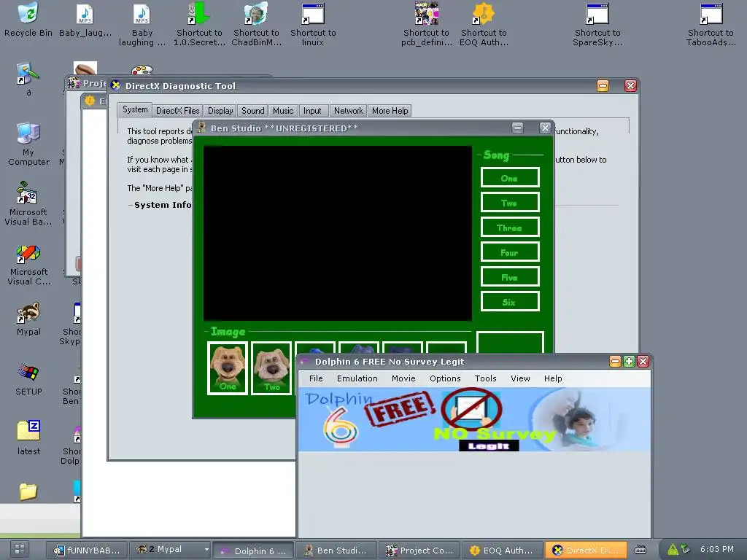This screenshot has width=747, height=560.
Task: Open the Help menu in Dolphin
Action: [x=553, y=378]
